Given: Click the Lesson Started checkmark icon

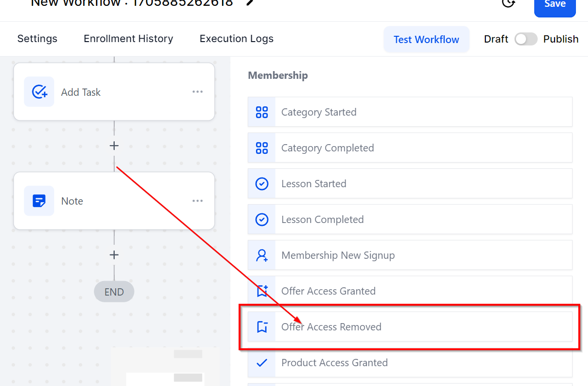Looking at the screenshot, I should pos(262,184).
